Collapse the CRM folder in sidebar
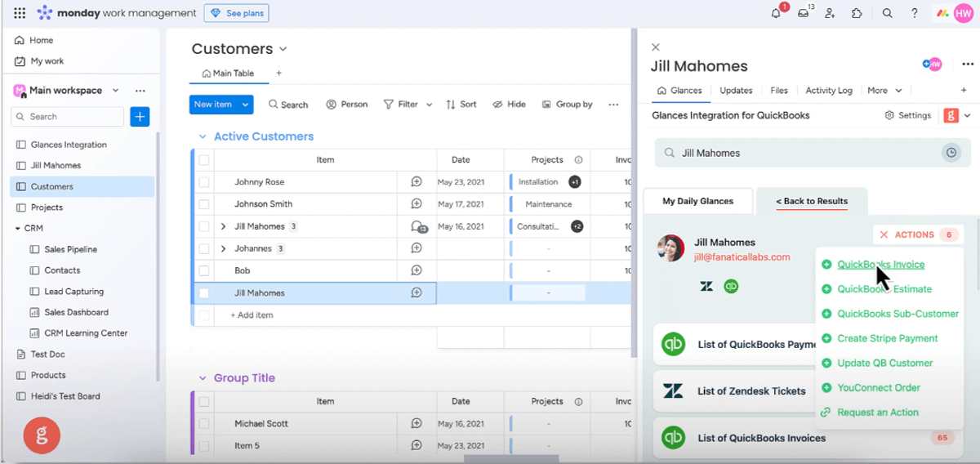This screenshot has width=980, height=464. [x=18, y=229]
